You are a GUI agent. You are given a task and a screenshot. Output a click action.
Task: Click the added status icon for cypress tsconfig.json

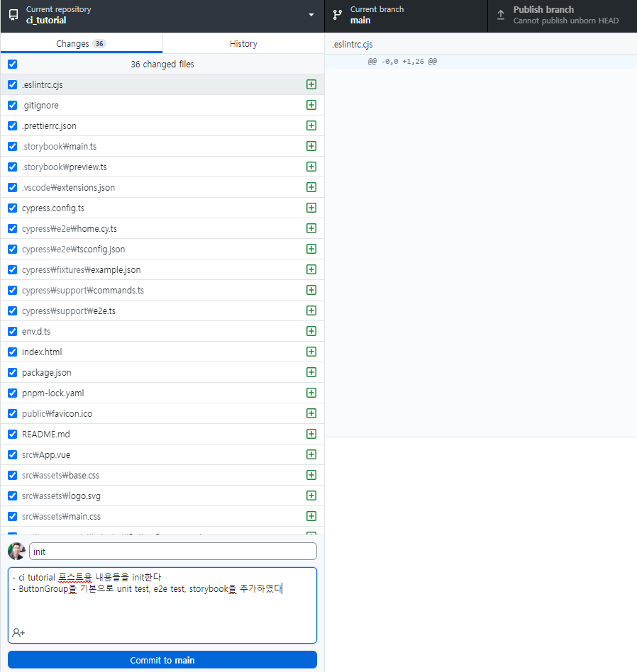click(x=311, y=249)
